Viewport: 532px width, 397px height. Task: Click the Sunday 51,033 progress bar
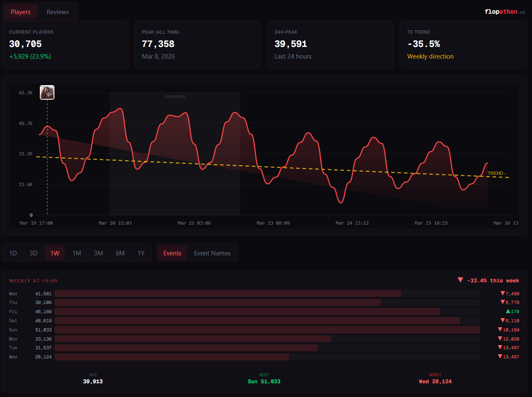point(267,330)
